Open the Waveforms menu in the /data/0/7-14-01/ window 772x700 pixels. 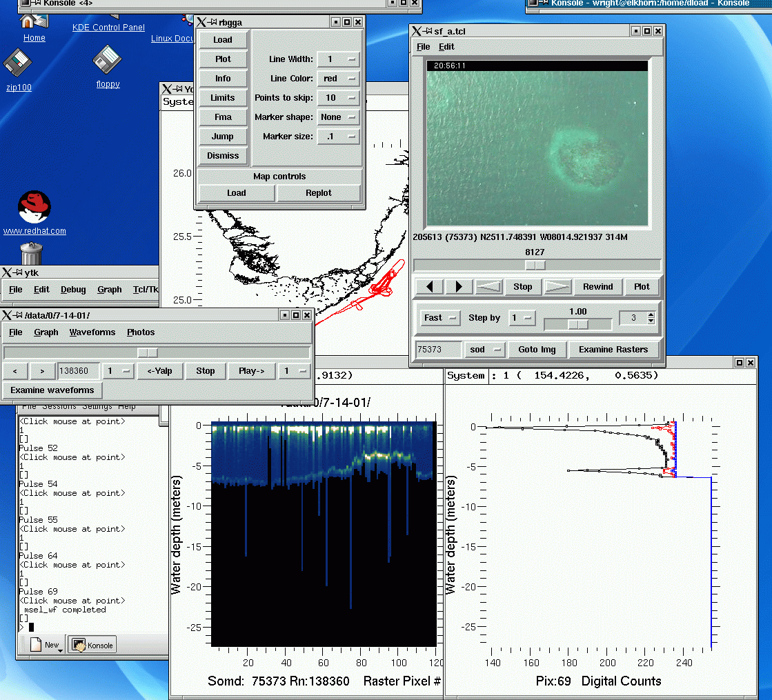92,332
